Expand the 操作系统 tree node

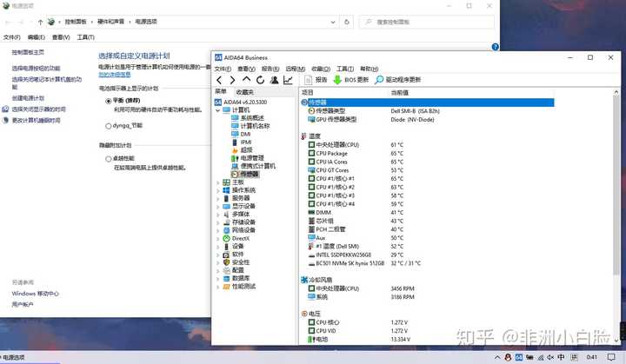point(218,190)
